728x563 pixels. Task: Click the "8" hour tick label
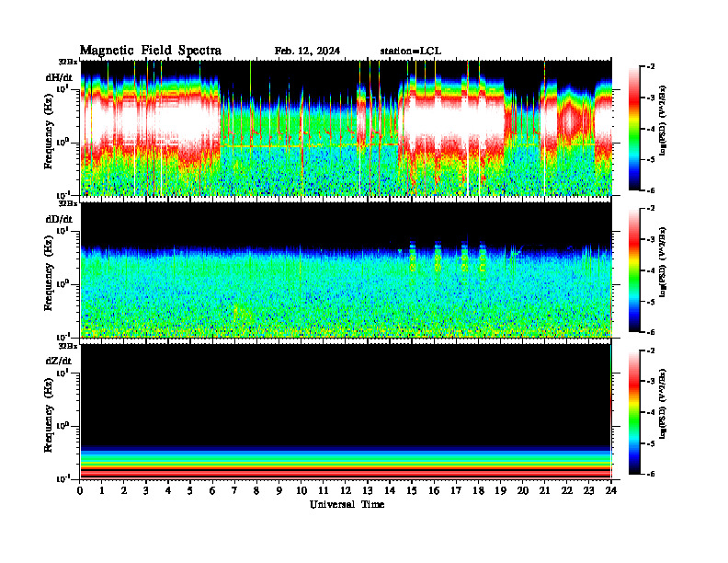click(x=256, y=490)
